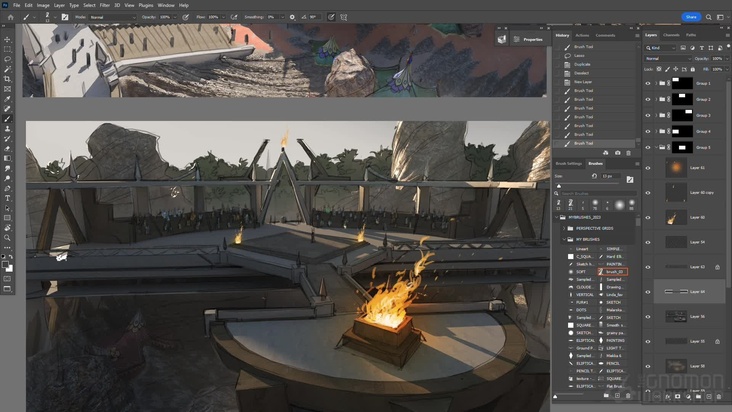Filter layers by type (T) icon
Image resolution: width=732 pixels, height=412 pixels.
tap(702, 48)
